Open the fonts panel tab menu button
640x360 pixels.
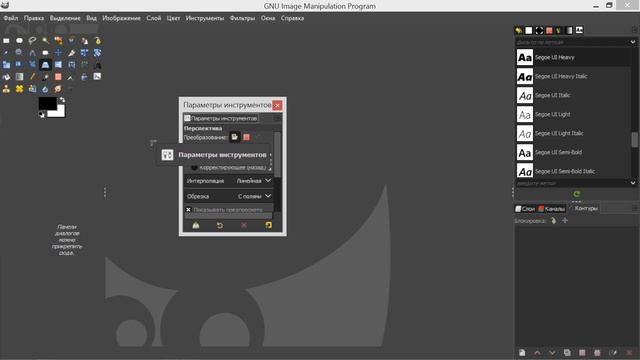point(634,30)
